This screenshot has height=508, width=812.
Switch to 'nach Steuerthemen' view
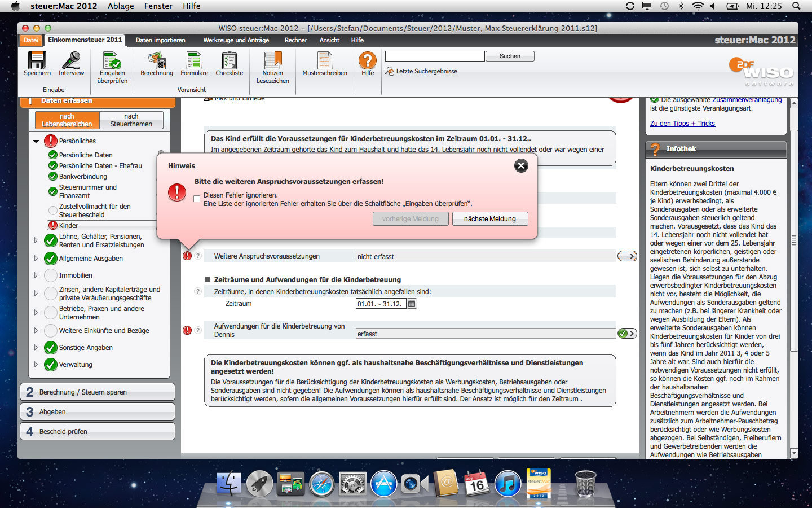[x=131, y=120]
